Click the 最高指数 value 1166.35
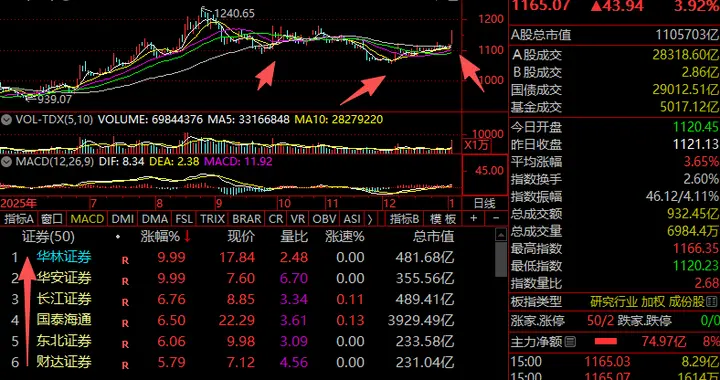The image size is (720, 380). 695,248
